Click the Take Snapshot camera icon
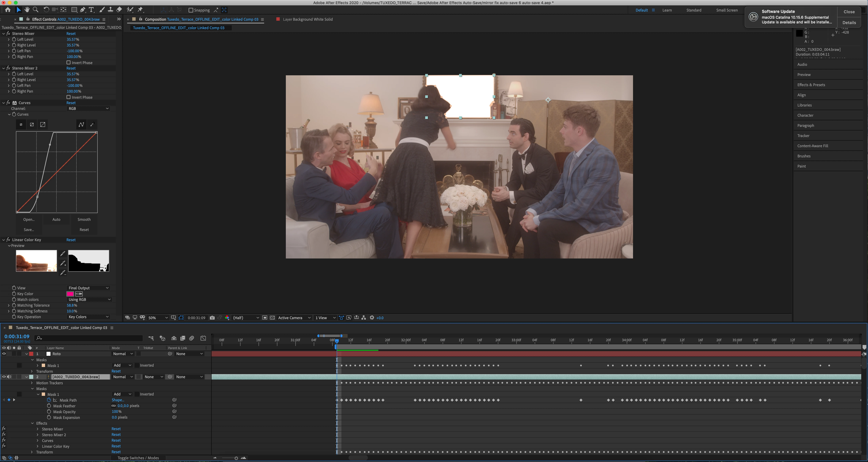Viewport: 868px width, 462px height. (x=212, y=318)
